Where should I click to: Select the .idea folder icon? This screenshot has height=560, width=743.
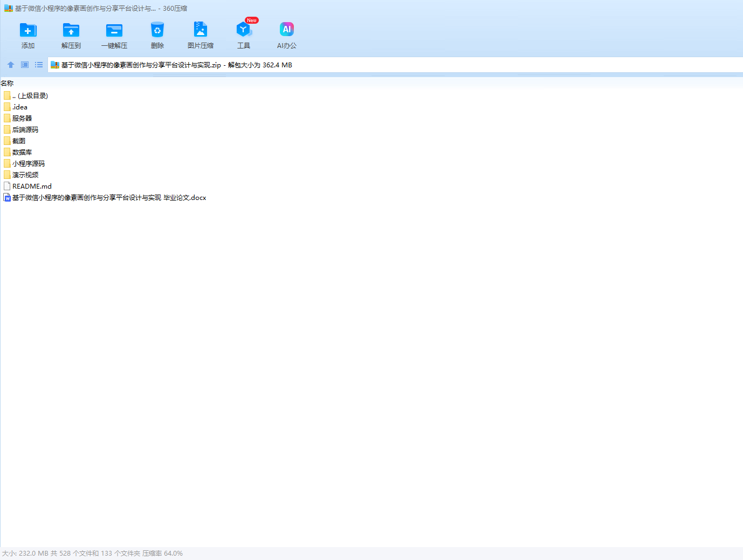7,107
